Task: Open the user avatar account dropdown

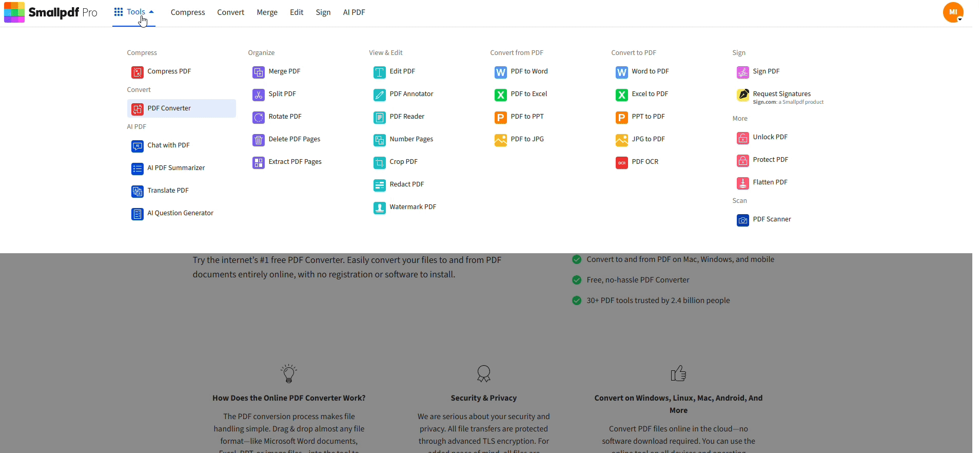Action: pos(953,12)
